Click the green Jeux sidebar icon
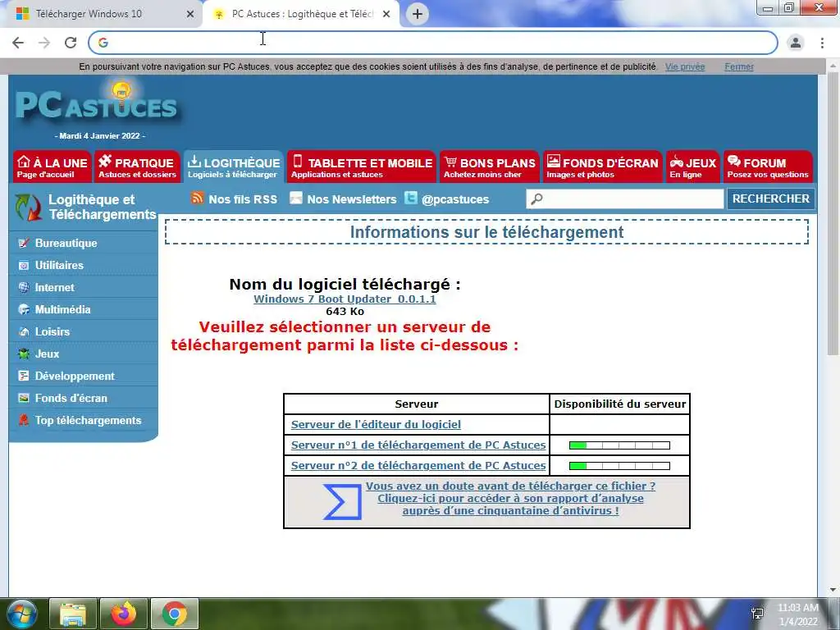This screenshot has height=630, width=840. click(24, 354)
